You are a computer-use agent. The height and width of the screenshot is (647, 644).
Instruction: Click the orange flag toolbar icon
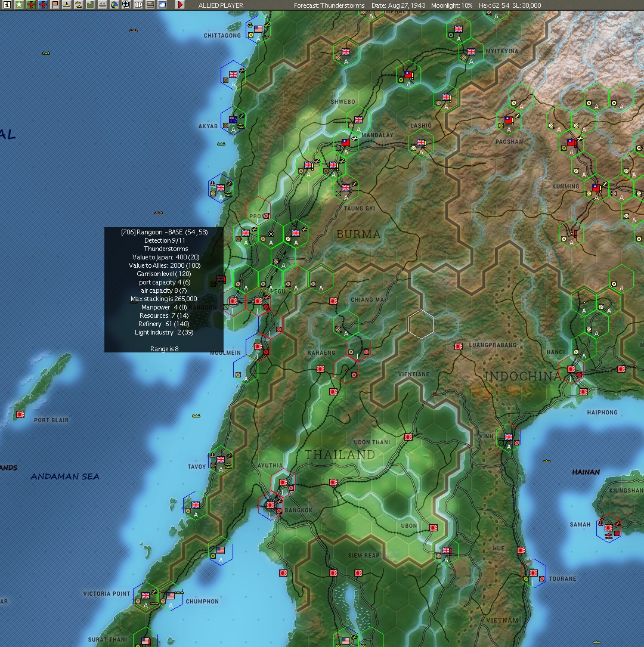pyautogui.click(x=54, y=5)
